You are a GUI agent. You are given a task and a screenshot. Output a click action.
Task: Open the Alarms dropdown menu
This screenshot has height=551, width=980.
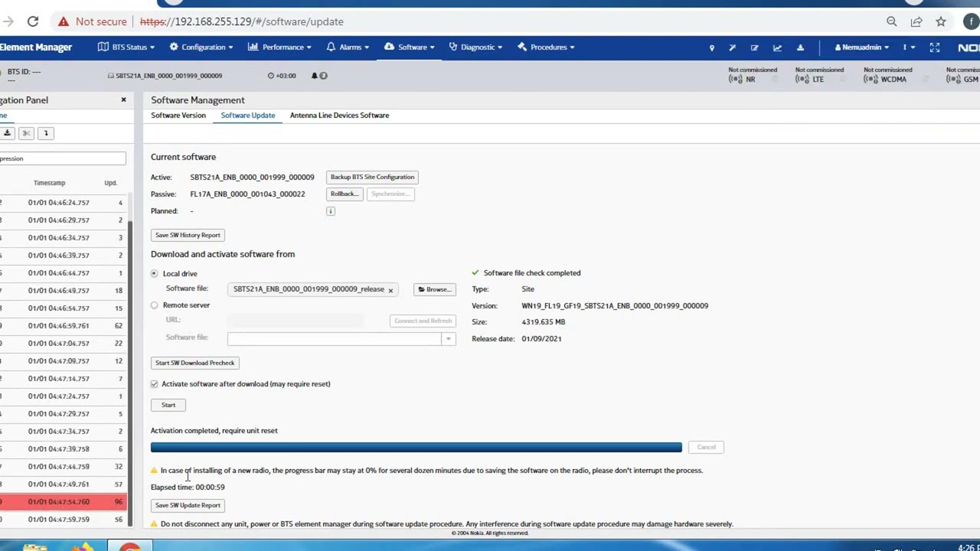pos(348,47)
